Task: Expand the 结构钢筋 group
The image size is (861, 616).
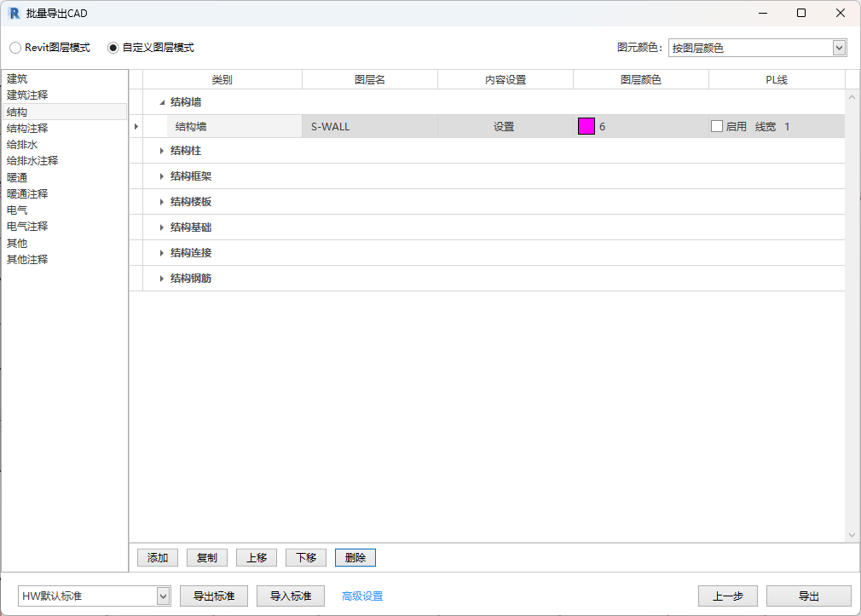Action: [162, 279]
